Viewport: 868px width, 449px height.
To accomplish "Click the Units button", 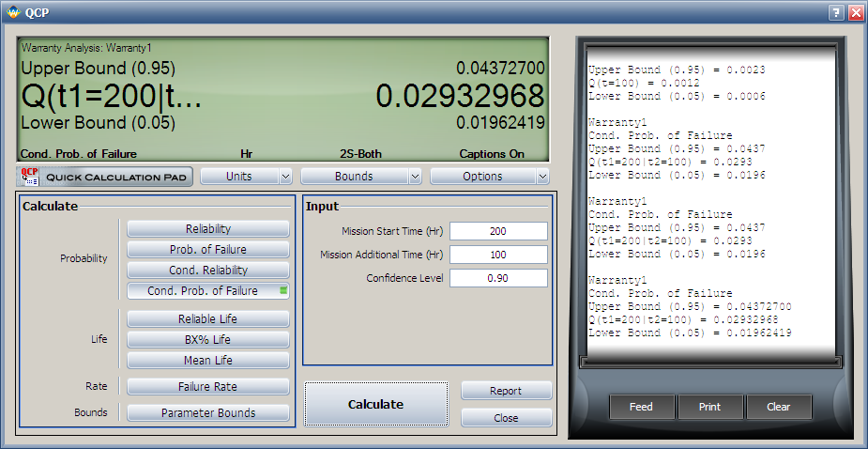I will click(x=239, y=177).
